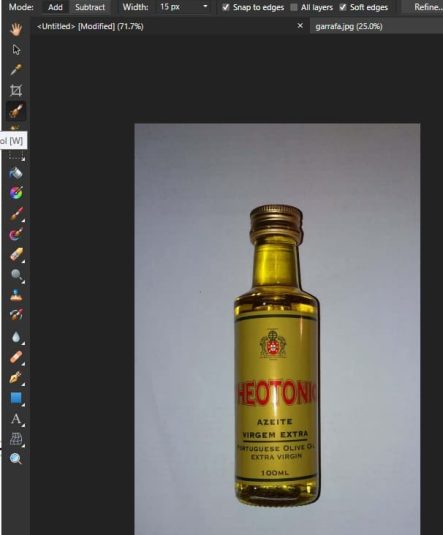This screenshot has height=535, width=443.
Task: Expand the Dodge Brush tool flyout
Action: (x=24, y=281)
